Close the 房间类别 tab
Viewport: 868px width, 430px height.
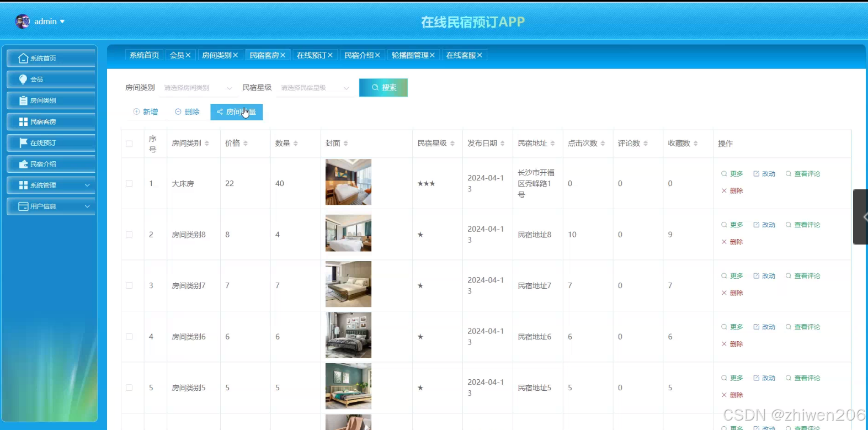[x=235, y=55]
